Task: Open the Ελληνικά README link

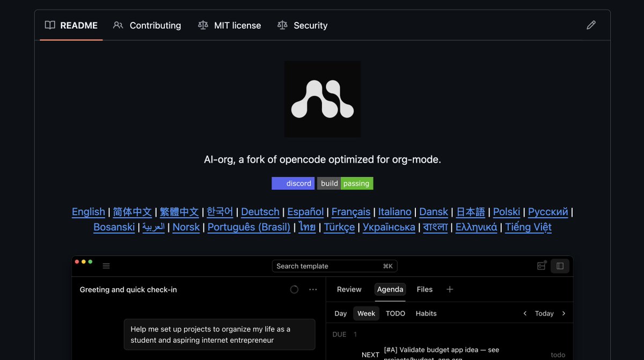Action: [x=477, y=227]
